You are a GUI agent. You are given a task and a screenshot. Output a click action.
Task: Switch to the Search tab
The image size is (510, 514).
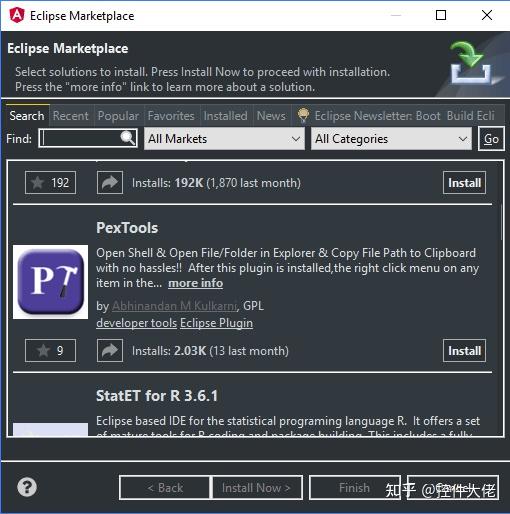[27, 116]
